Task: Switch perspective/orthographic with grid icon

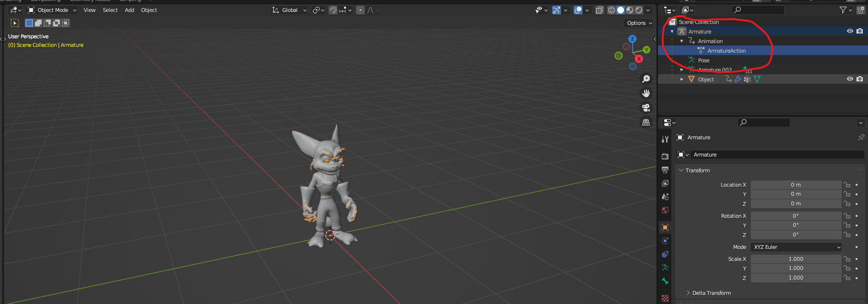Action: pos(646,122)
